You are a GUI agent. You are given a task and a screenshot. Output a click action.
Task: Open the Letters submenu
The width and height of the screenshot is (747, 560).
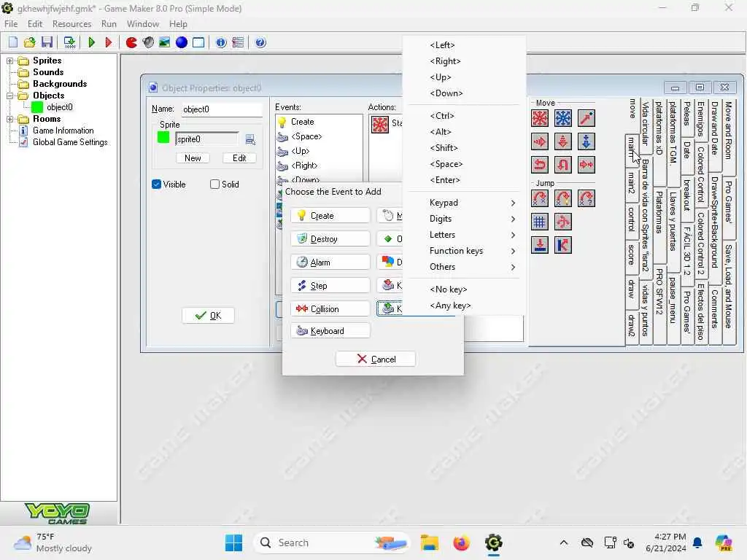pos(465,235)
